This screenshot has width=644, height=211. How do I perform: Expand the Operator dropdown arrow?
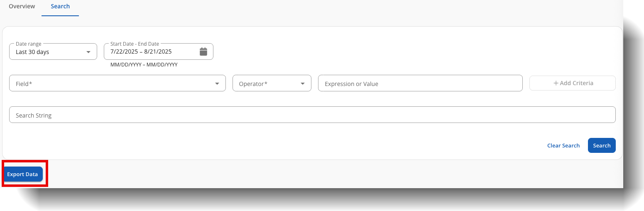(x=302, y=84)
